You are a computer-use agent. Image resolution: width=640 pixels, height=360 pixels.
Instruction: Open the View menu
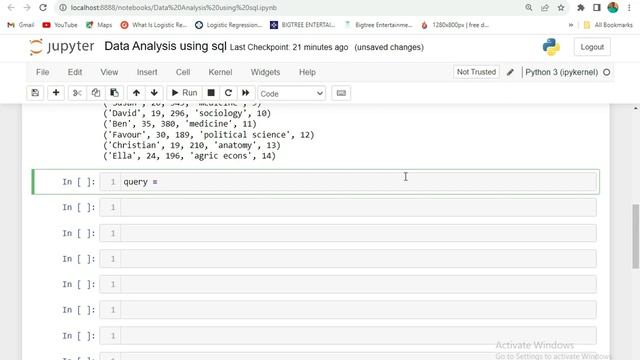[109, 72]
